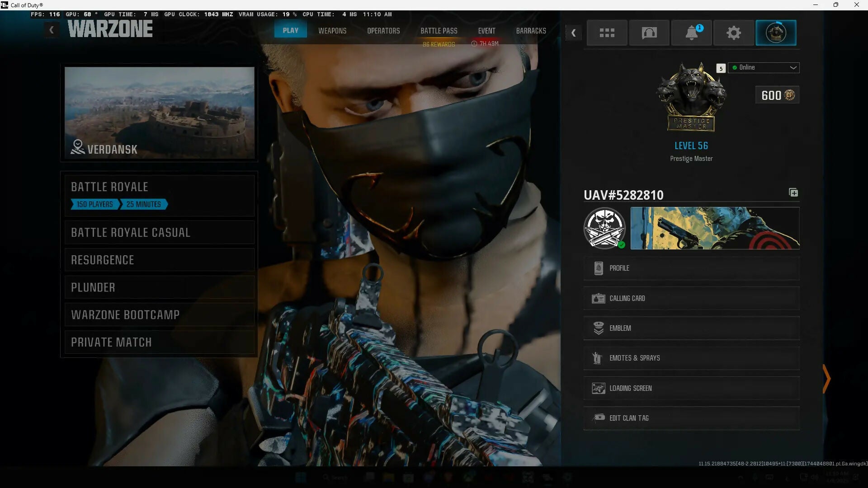The width and height of the screenshot is (868, 488).
Task: Select Warzone Bootcamp mode
Action: click(x=159, y=314)
